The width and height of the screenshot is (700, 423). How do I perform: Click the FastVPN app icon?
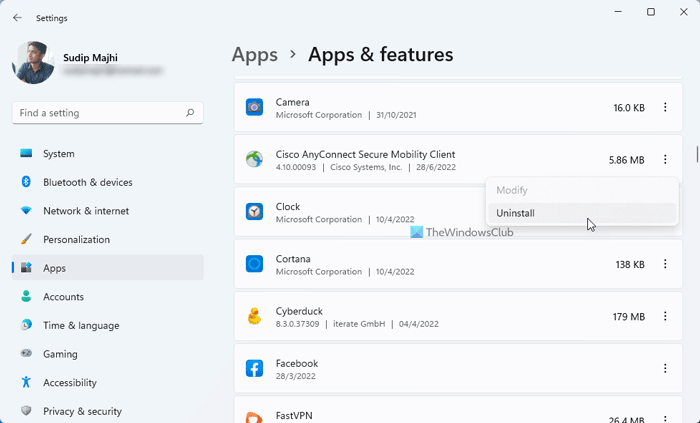click(x=254, y=418)
